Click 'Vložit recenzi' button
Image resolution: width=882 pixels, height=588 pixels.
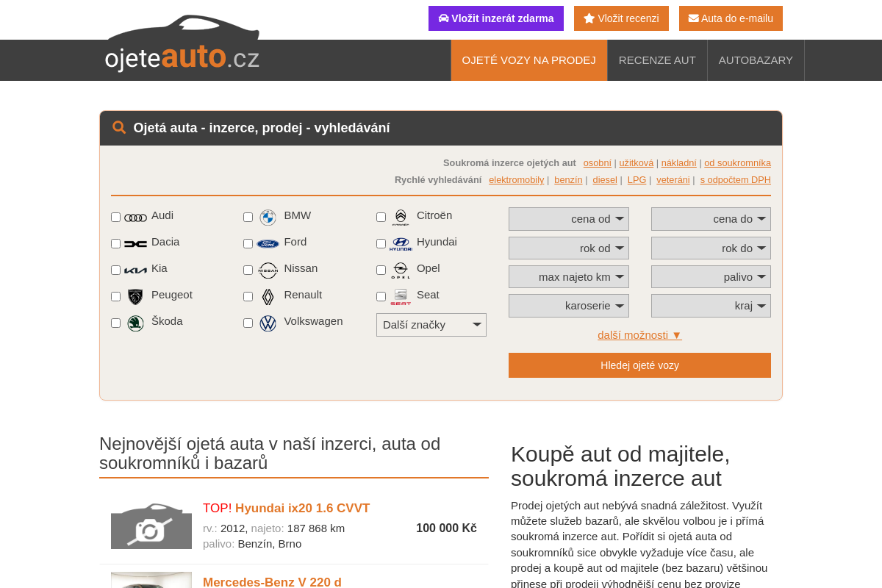click(621, 18)
